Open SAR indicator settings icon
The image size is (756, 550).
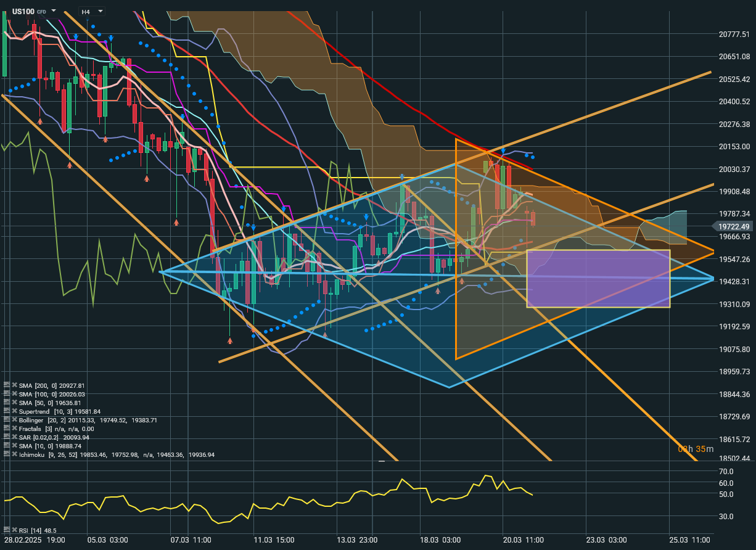point(7,437)
